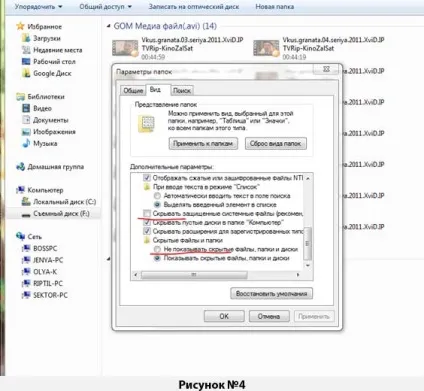
Task: Click the settings list scroll-down arrow
Action: pos(308,265)
